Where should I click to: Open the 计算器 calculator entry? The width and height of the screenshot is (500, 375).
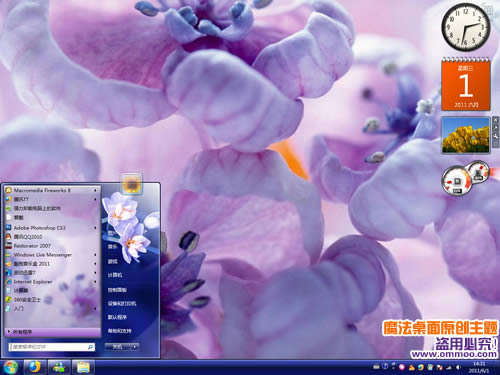click(52, 291)
